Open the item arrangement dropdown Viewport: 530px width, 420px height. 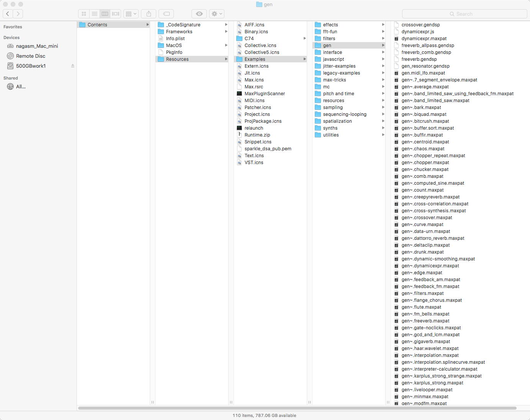pos(131,14)
